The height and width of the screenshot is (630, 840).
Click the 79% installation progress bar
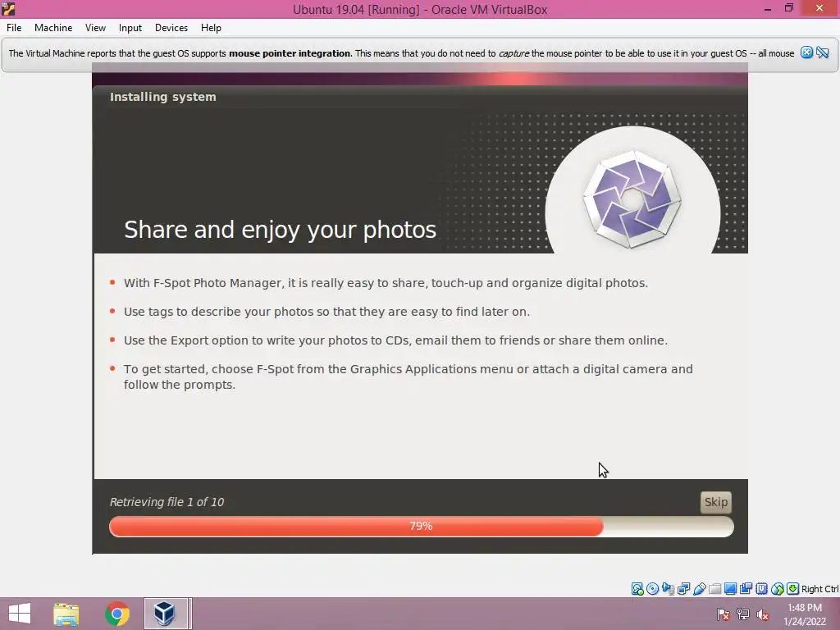pyautogui.click(x=421, y=527)
